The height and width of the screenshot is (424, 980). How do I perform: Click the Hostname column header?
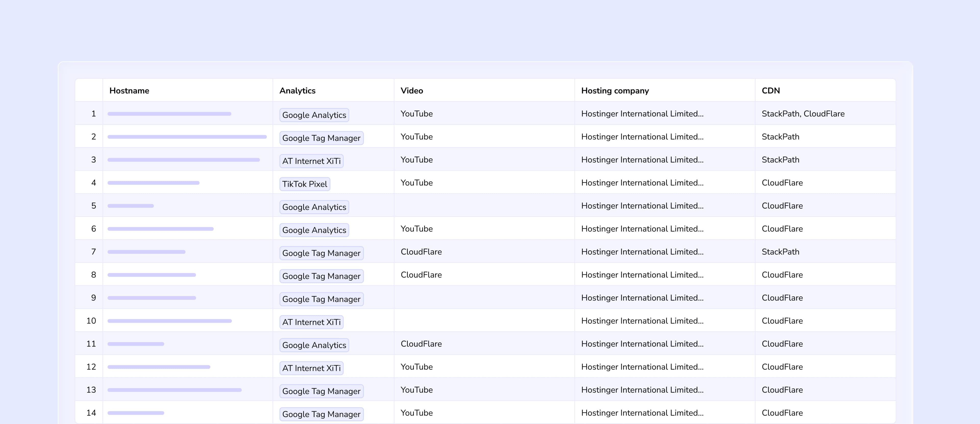(129, 91)
